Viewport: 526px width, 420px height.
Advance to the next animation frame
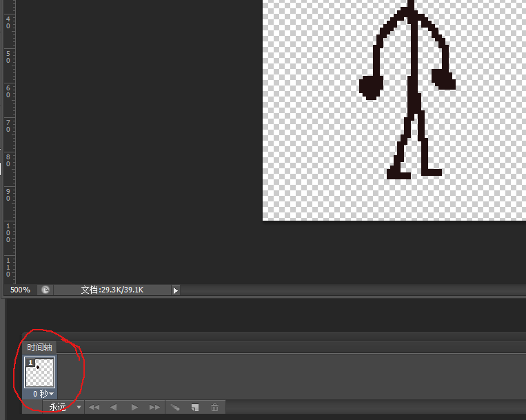coord(154,408)
